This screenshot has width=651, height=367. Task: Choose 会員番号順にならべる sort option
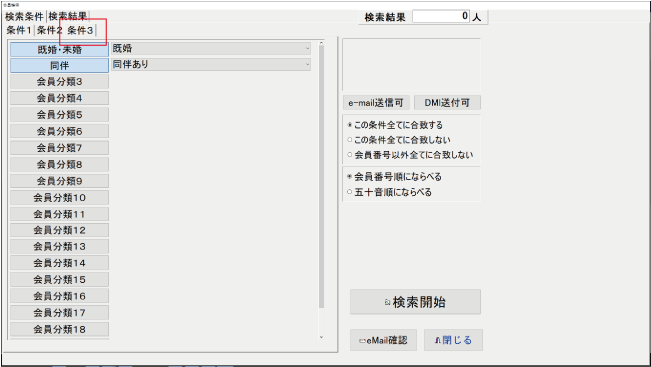(x=394, y=177)
